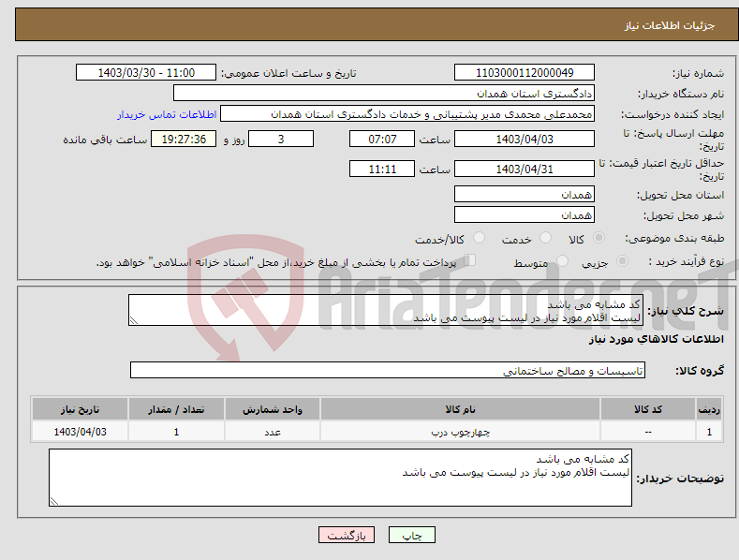Click the واحد شمارش column header
739x560 pixels.
point(273,409)
